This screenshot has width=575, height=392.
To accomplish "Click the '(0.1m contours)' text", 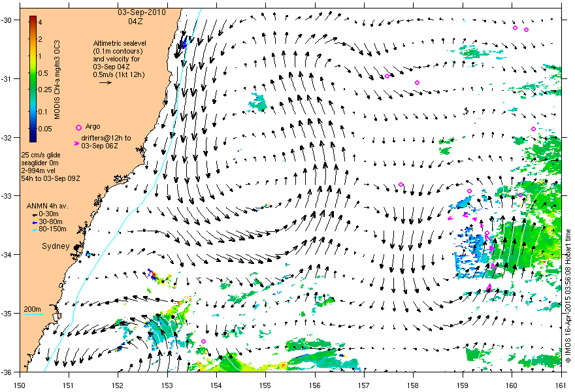I will 118,52.
